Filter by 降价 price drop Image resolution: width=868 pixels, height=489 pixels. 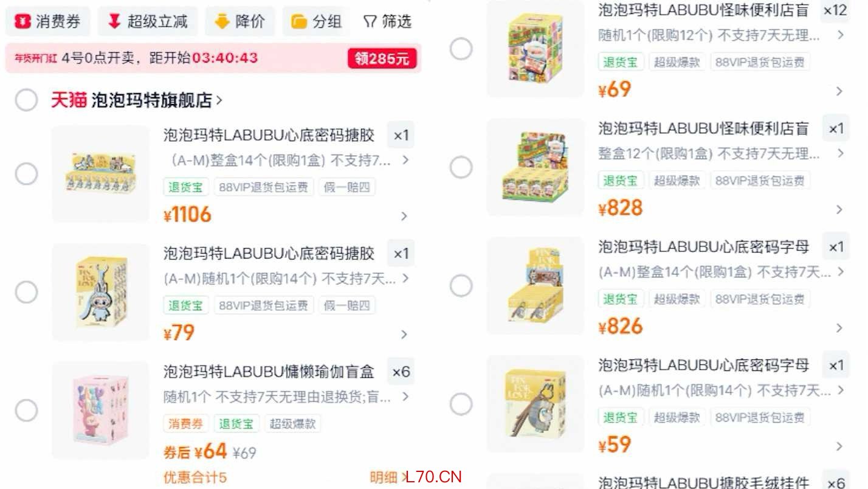(x=240, y=22)
